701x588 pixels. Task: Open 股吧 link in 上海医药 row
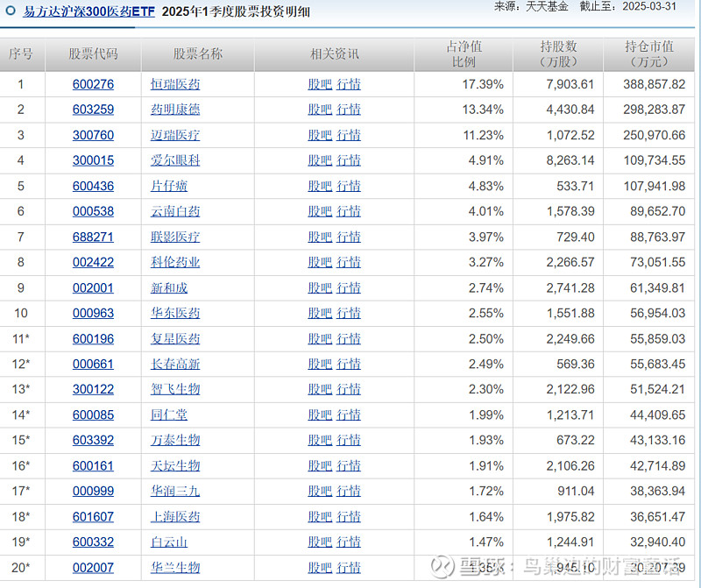point(320,517)
